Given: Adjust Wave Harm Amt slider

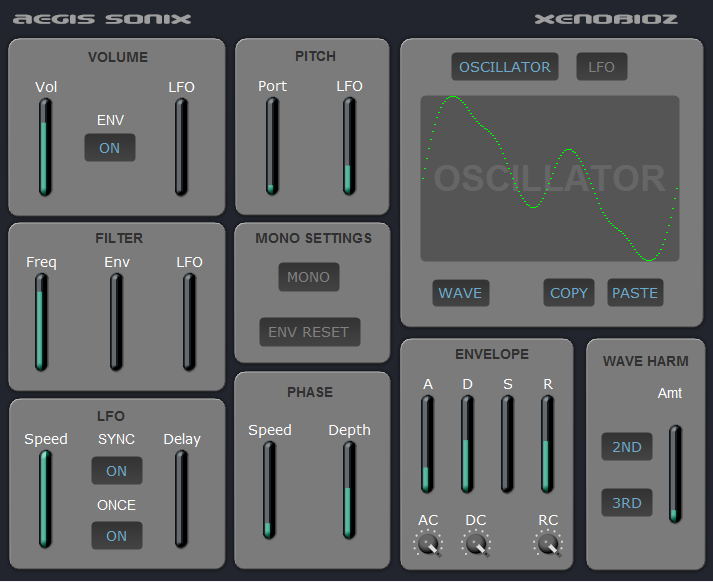Looking at the screenshot, I should tap(675, 474).
